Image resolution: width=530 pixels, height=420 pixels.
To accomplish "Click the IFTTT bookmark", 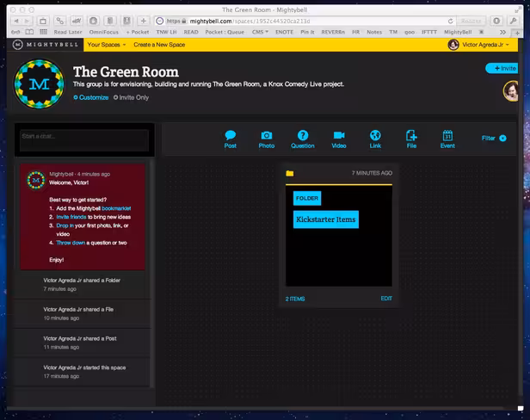I will 429,32.
